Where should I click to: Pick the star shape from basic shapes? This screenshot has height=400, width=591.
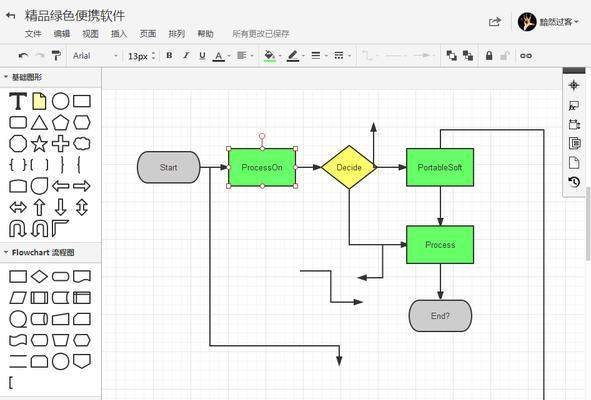tap(39, 144)
